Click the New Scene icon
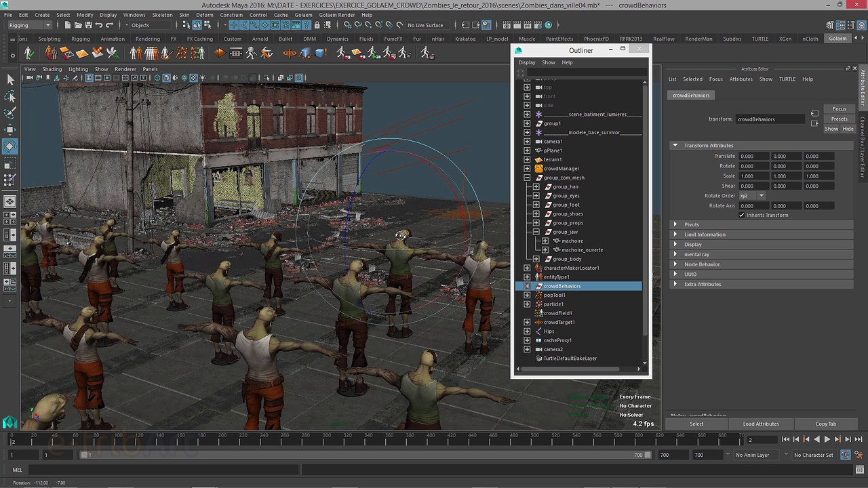Image resolution: width=868 pixels, height=488 pixels. tap(68, 25)
